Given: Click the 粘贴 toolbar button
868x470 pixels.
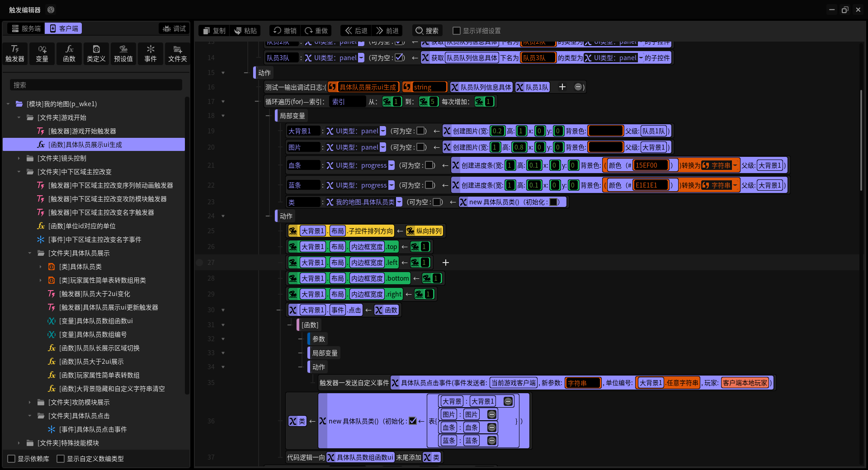Looking at the screenshot, I should (245, 31).
